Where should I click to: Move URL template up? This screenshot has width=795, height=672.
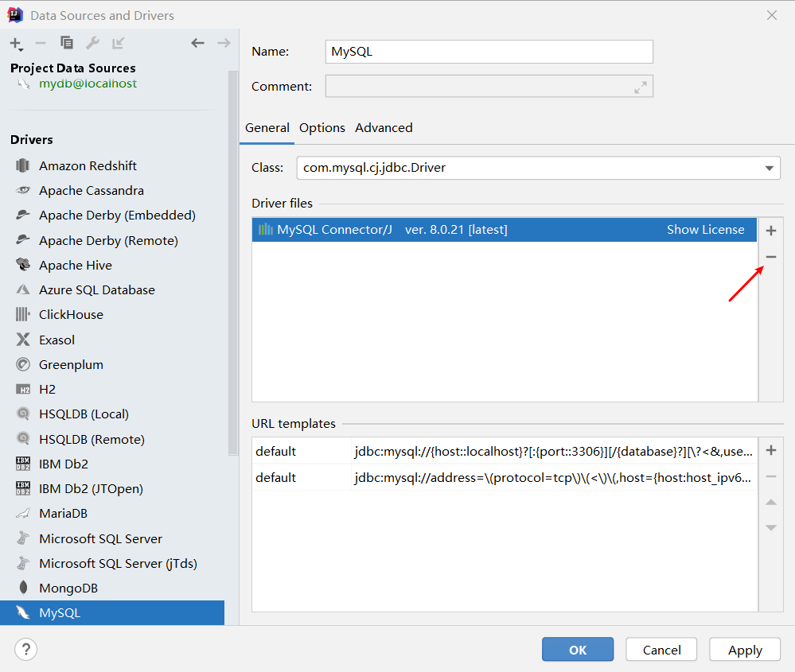click(770, 503)
